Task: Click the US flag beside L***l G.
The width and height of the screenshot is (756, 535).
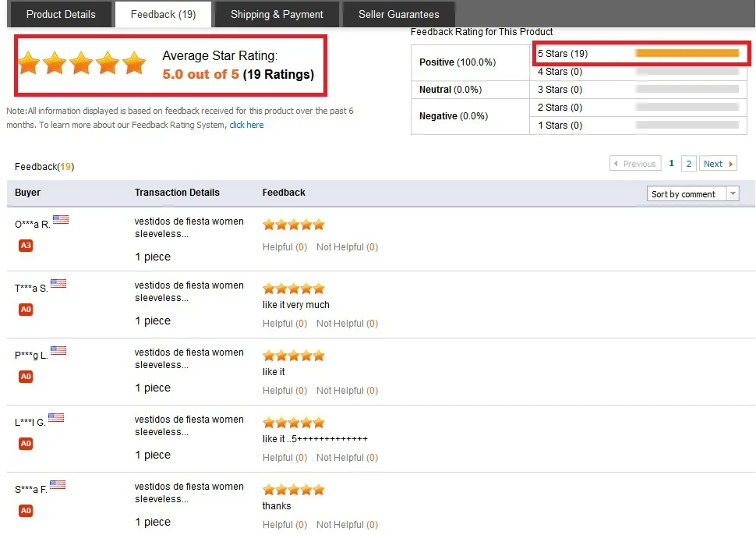Action: pyautogui.click(x=56, y=417)
